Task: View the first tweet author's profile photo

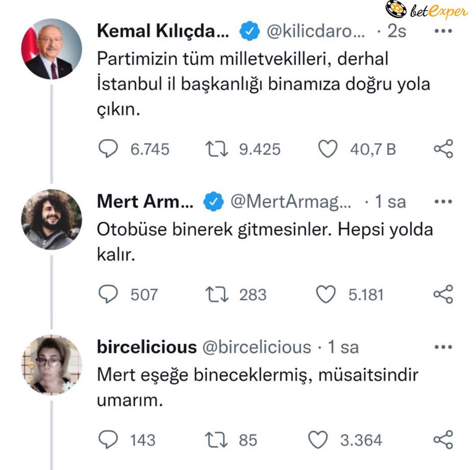Action: 51,49
